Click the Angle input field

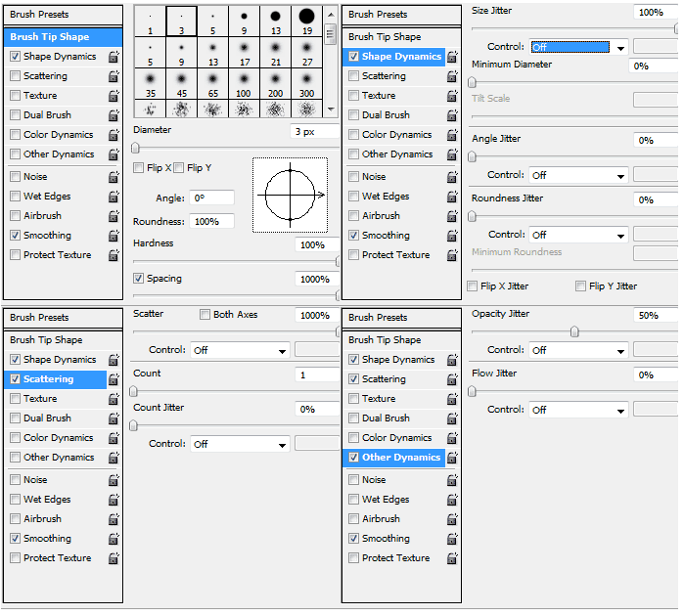click(212, 198)
